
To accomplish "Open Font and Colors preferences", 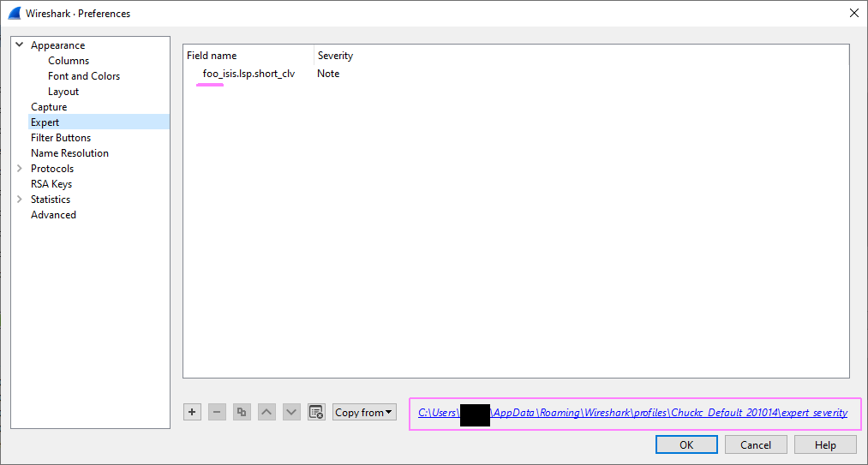I will coord(84,76).
